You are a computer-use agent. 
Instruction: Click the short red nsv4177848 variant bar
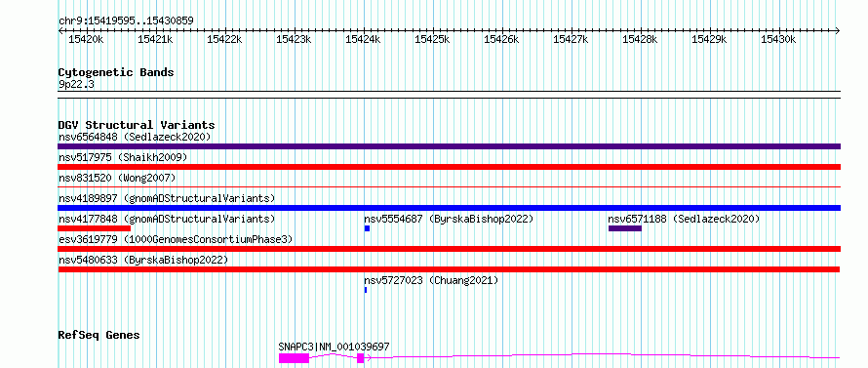[x=94, y=228]
